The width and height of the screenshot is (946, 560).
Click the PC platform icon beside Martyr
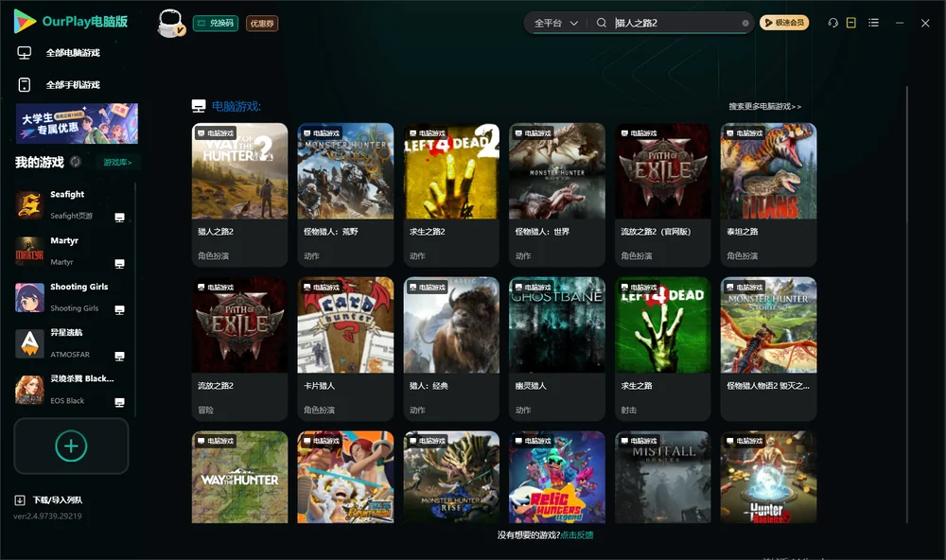119,264
